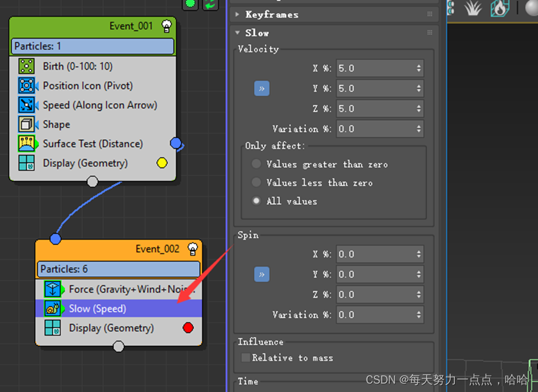The height and width of the screenshot is (392, 538).
Task: Collapse the Slow rollout
Action: pyautogui.click(x=237, y=33)
